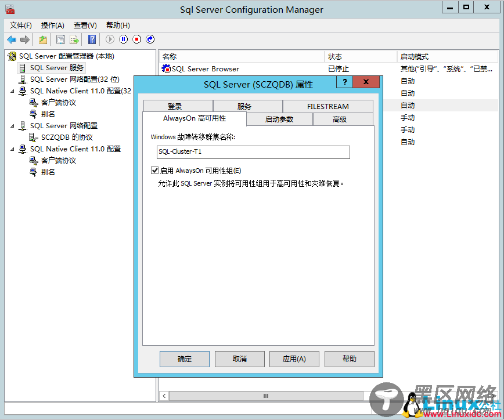Click the scrollbar left arrow
This screenshot has width=504, height=420.
pos(164,396)
